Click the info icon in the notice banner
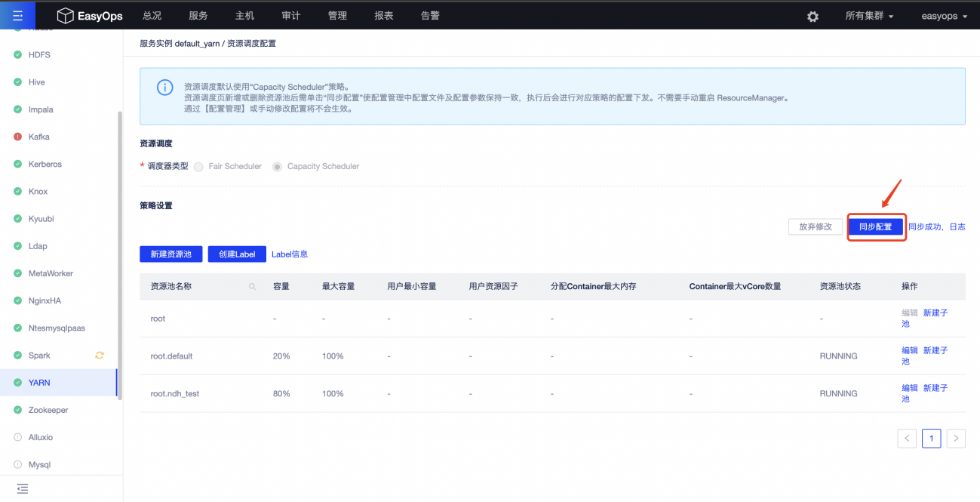Image resolution: width=980 pixels, height=502 pixels. coord(164,88)
